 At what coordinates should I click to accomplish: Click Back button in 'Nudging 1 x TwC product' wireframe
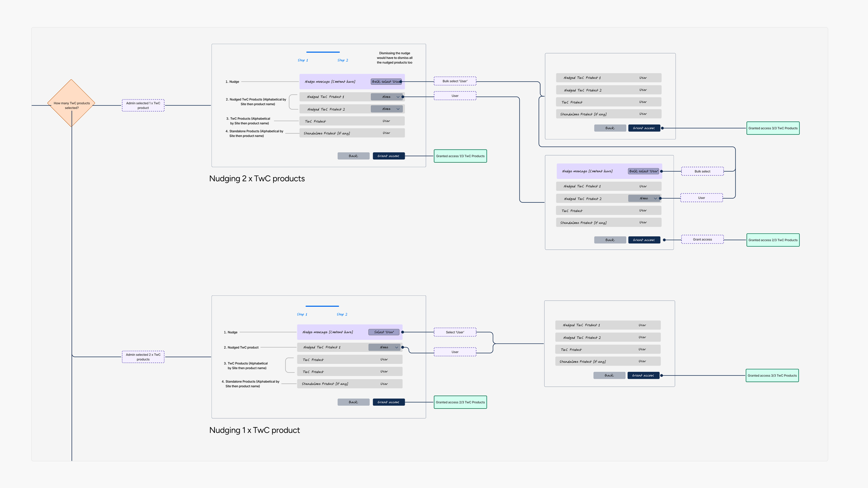[353, 402]
